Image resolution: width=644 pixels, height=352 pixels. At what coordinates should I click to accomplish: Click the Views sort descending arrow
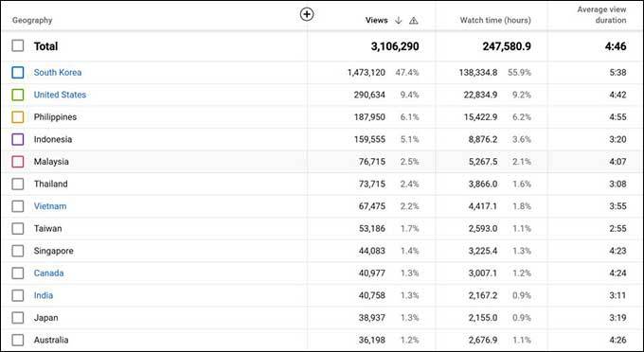point(398,20)
